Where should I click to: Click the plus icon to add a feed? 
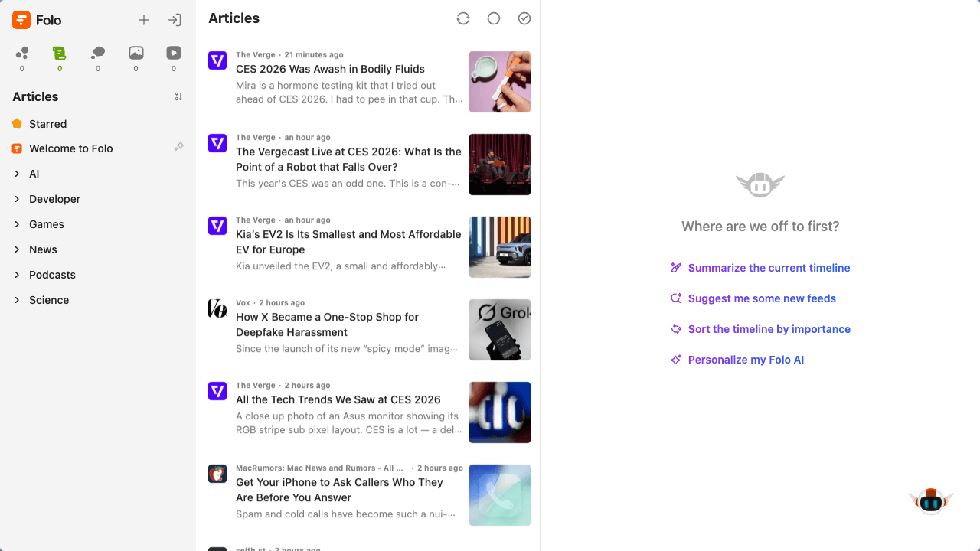pyautogui.click(x=144, y=21)
